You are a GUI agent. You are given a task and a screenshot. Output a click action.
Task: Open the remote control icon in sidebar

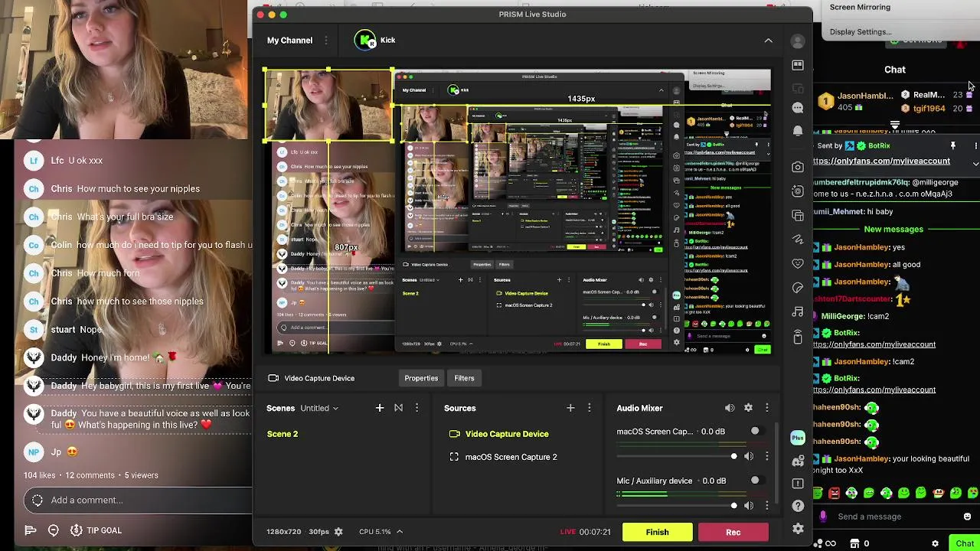(798, 336)
